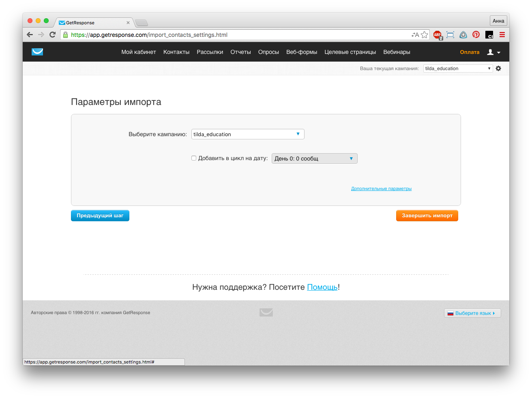Image resolution: width=532 pixels, height=398 pixels.
Task: Click the 'Выберите язык' language selector
Action: tap(472, 313)
